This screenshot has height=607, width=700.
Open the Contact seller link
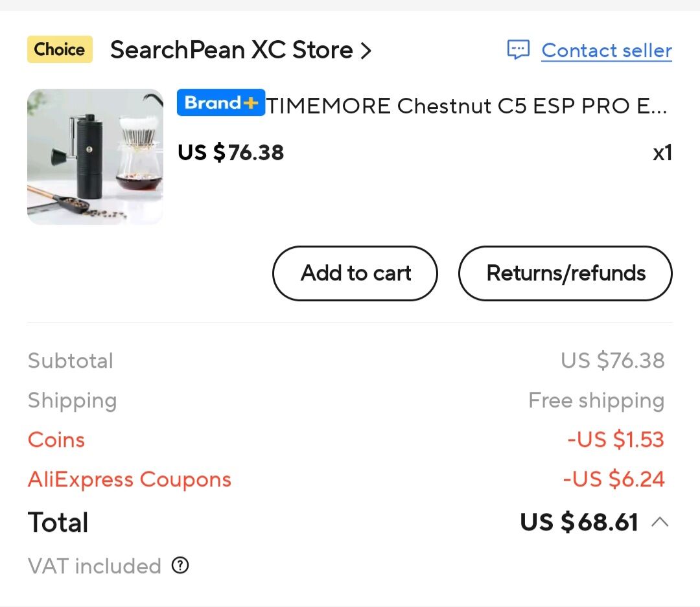click(x=607, y=51)
